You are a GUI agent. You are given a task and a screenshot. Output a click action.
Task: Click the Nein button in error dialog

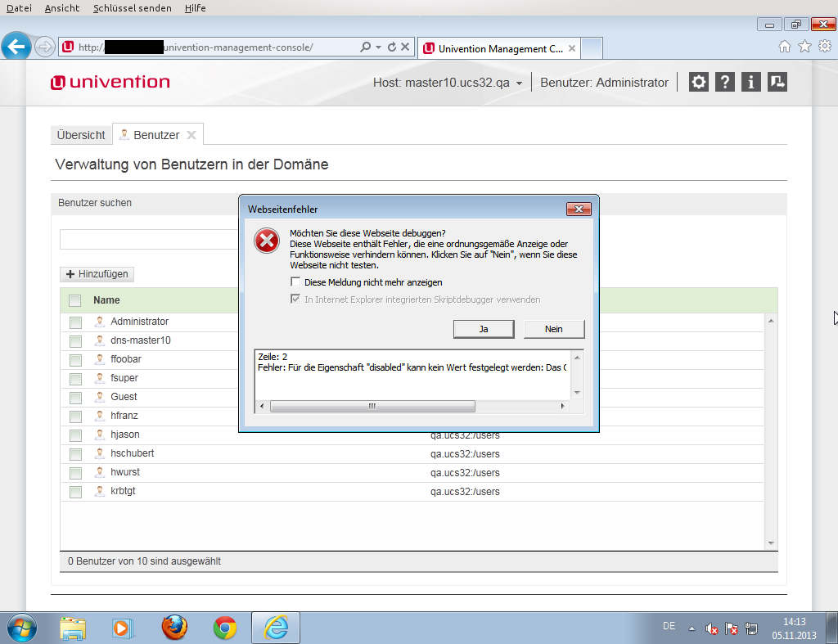[x=554, y=328]
